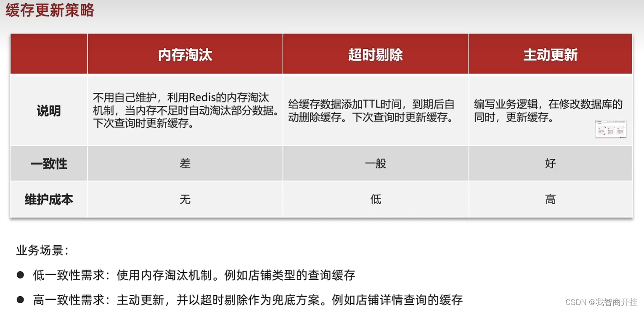Click the 一般 consistency cell
Viewport: 644px width, 310px height.
click(376, 163)
